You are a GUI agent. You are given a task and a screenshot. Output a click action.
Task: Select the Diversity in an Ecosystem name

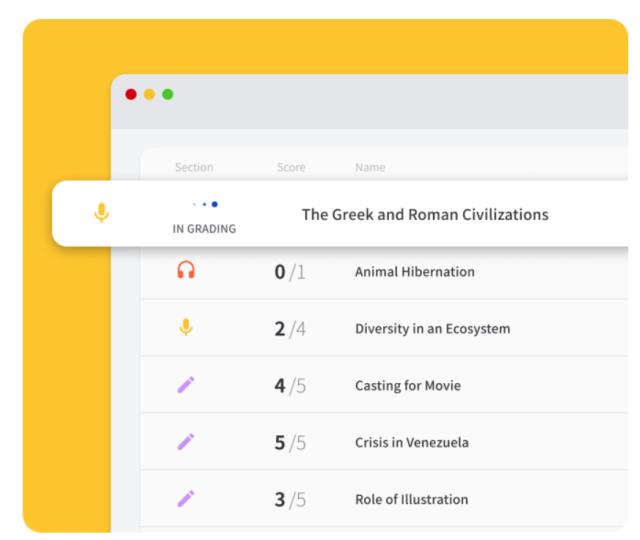coord(433,329)
